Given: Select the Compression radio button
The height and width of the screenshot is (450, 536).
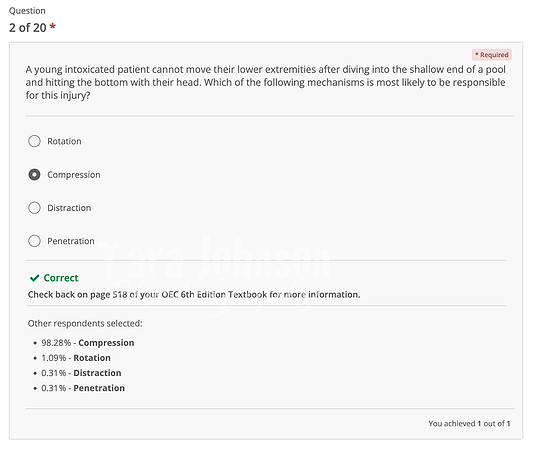Looking at the screenshot, I should [x=34, y=174].
